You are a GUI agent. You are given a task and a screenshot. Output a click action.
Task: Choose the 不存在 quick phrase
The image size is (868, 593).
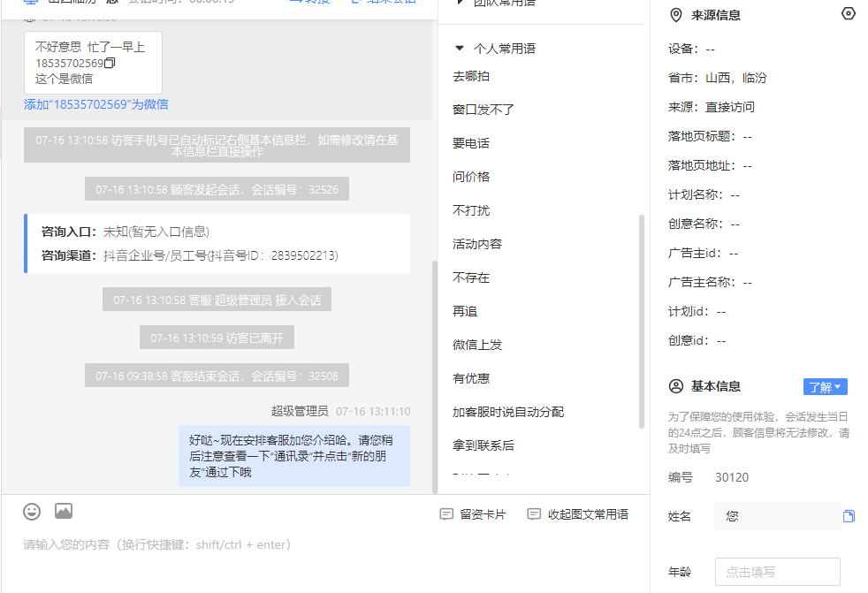(471, 277)
